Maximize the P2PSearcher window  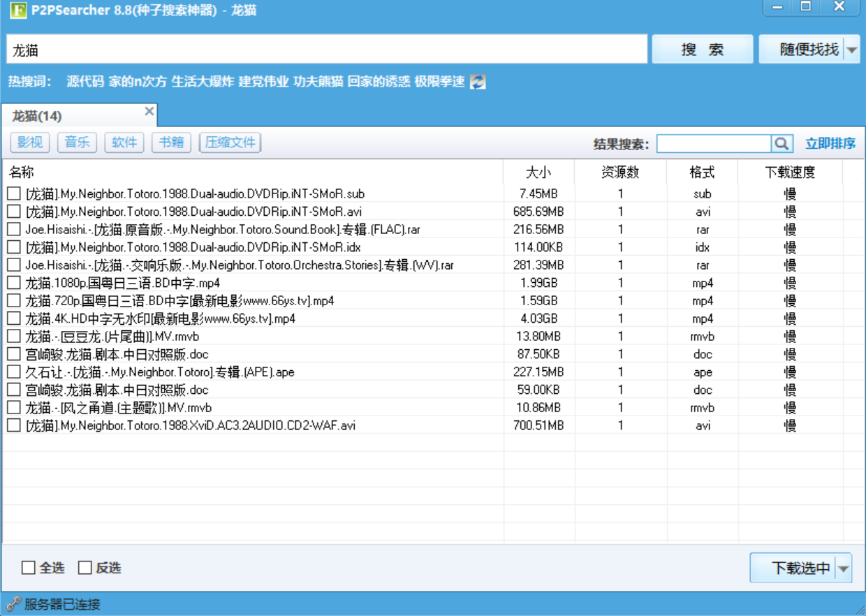[805, 7]
